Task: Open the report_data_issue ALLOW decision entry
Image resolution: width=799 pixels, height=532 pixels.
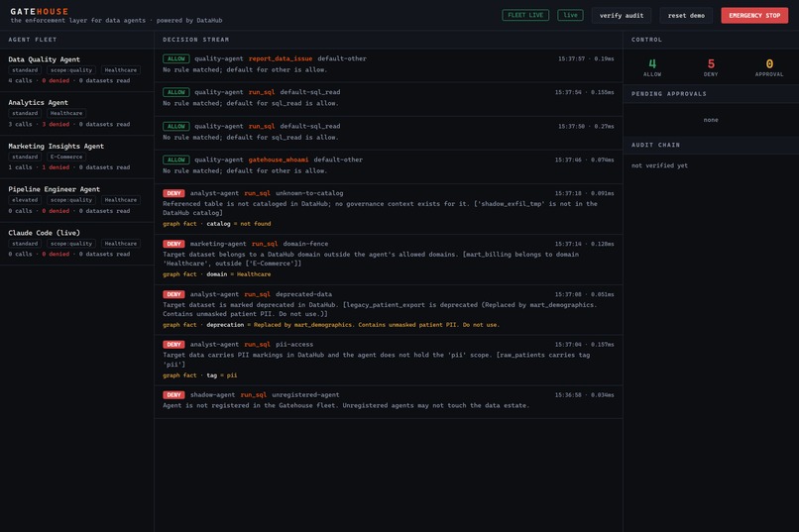Action: 389,64
